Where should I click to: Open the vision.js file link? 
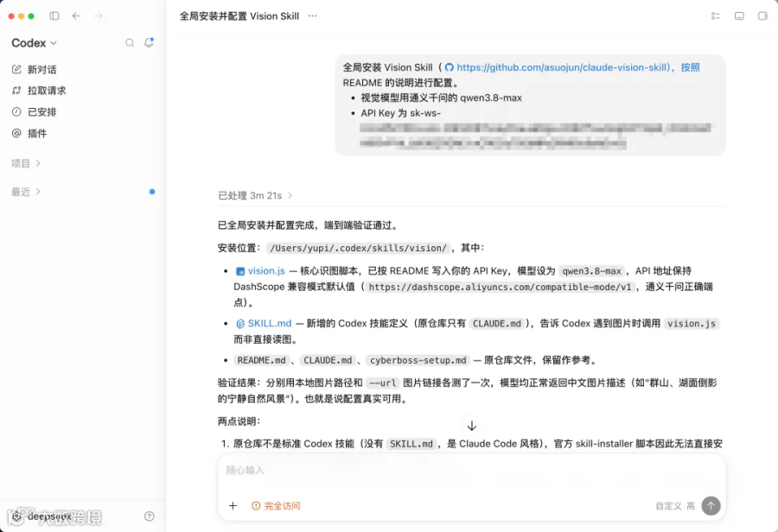click(260, 270)
